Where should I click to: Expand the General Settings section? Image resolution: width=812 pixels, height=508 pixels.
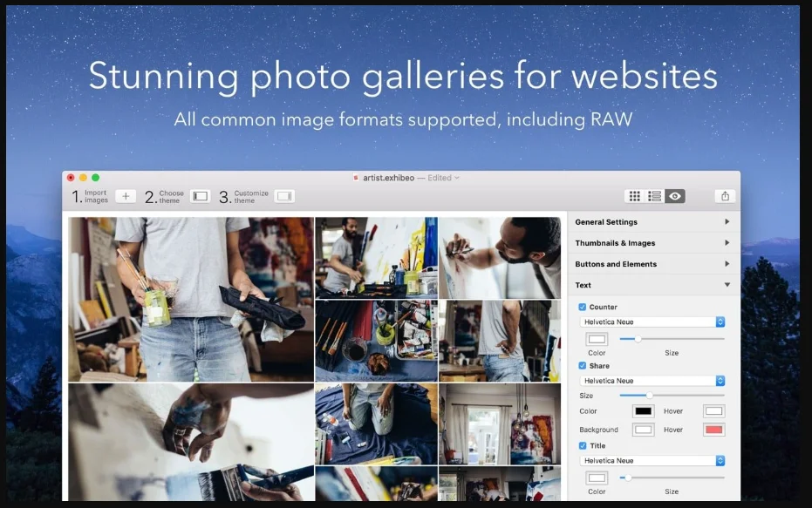(652, 222)
